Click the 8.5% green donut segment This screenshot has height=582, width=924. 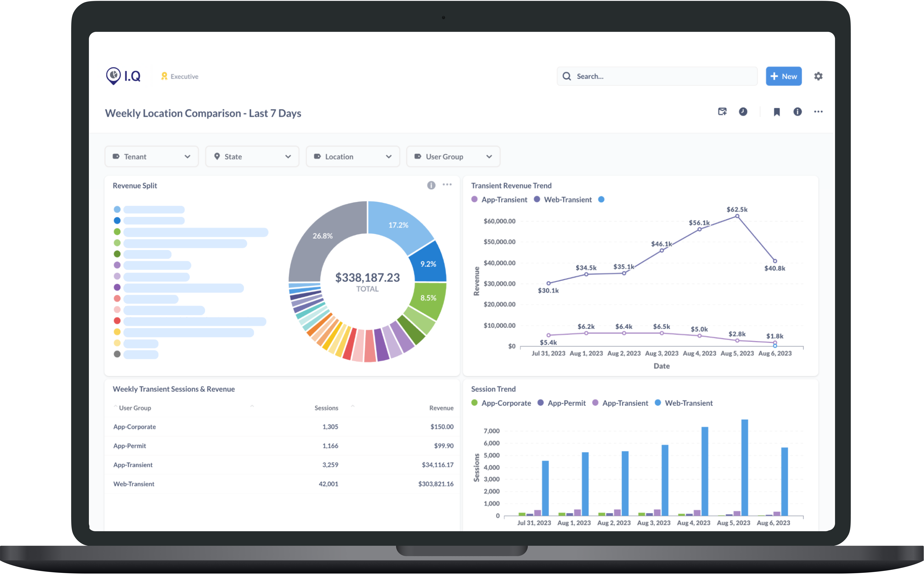coord(428,298)
